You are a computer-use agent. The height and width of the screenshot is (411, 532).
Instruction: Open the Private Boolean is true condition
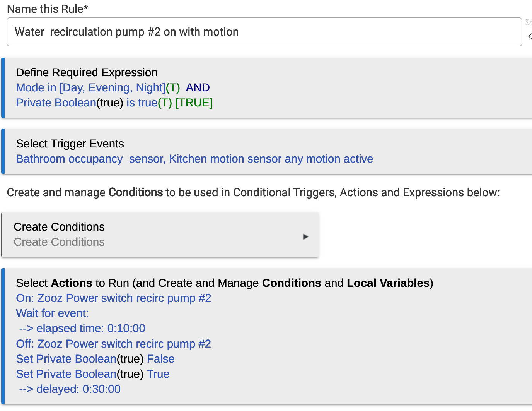click(x=87, y=103)
